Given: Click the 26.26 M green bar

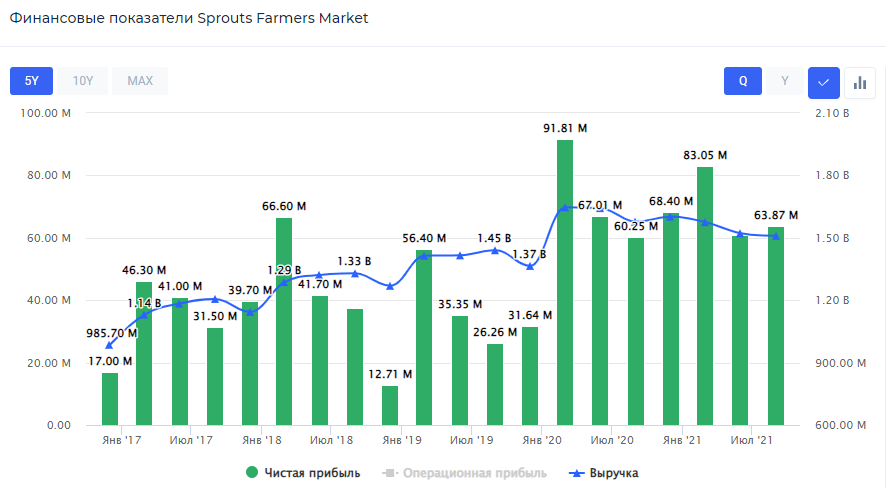Looking at the screenshot, I should click(x=495, y=384).
